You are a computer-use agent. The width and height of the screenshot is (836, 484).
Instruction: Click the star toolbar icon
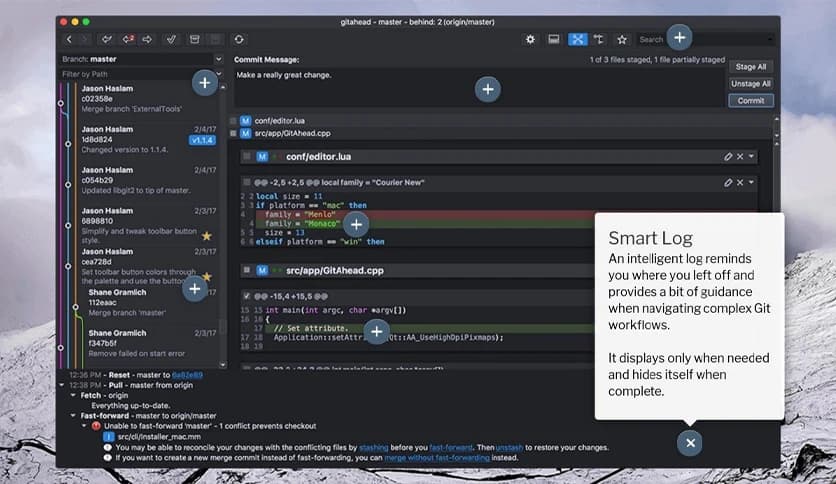622,39
